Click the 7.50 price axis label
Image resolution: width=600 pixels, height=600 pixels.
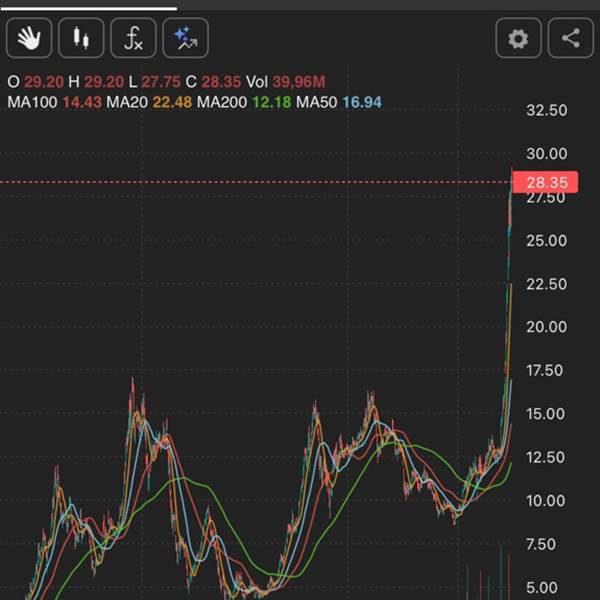(541, 544)
